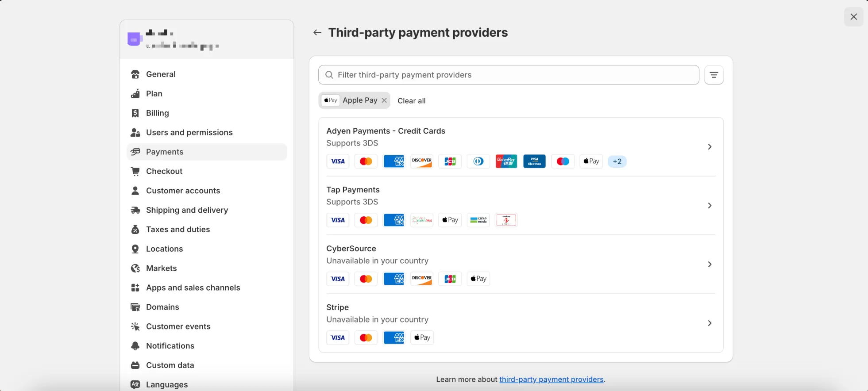Click the +2 more cards badge in Adyen
Image resolution: width=868 pixels, height=391 pixels.
[x=617, y=161]
